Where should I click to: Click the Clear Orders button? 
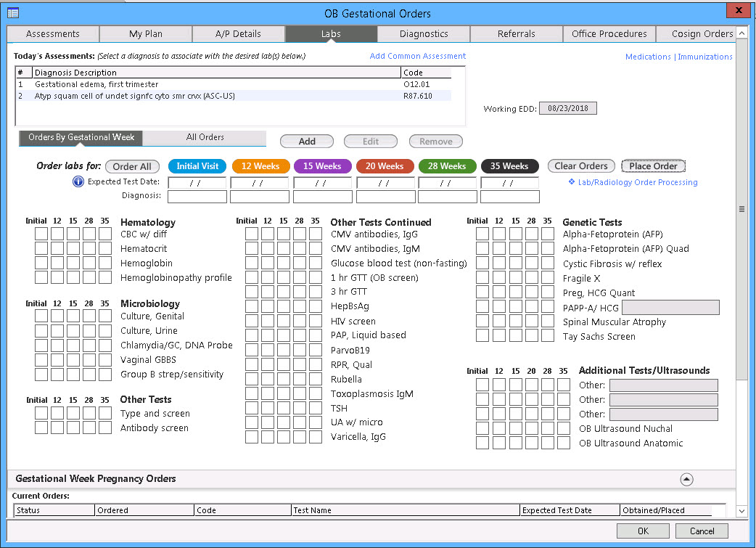(x=581, y=166)
